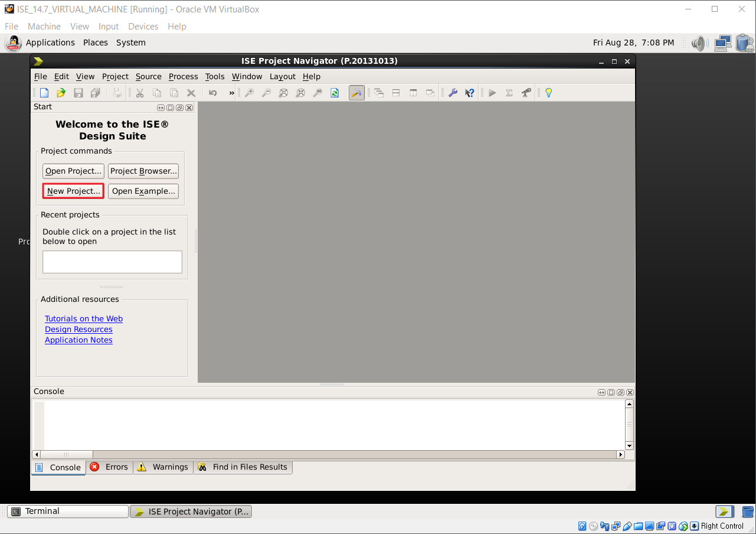Click the green Refresh toolbar icon
This screenshot has width=756, height=534.
pyautogui.click(x=335, y=93)
